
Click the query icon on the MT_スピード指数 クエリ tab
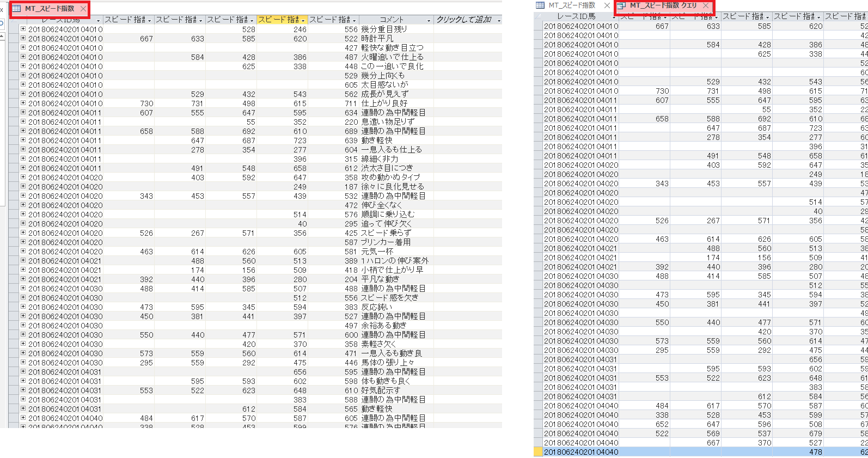click(x=621, y=5)
